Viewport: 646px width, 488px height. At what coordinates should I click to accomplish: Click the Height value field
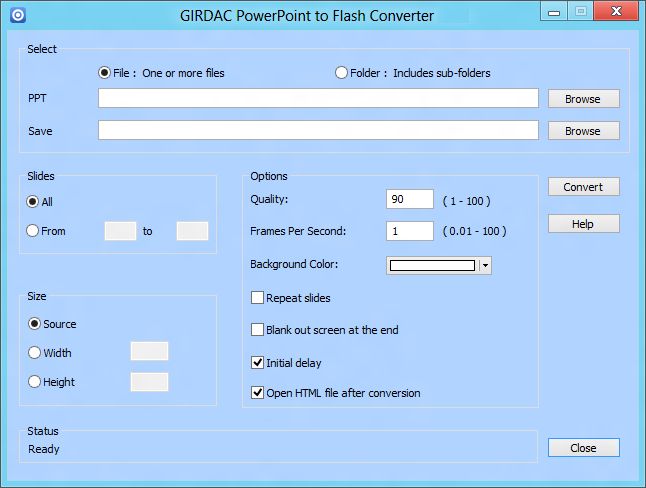tap(149, 382)
